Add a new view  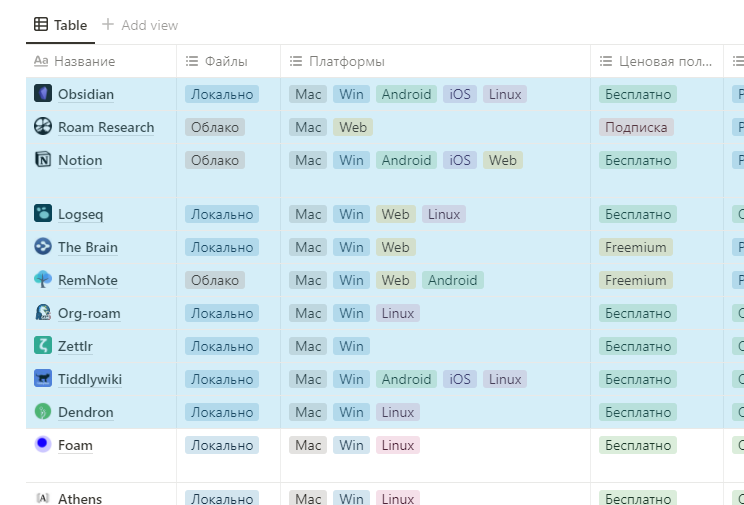[140, 25]
